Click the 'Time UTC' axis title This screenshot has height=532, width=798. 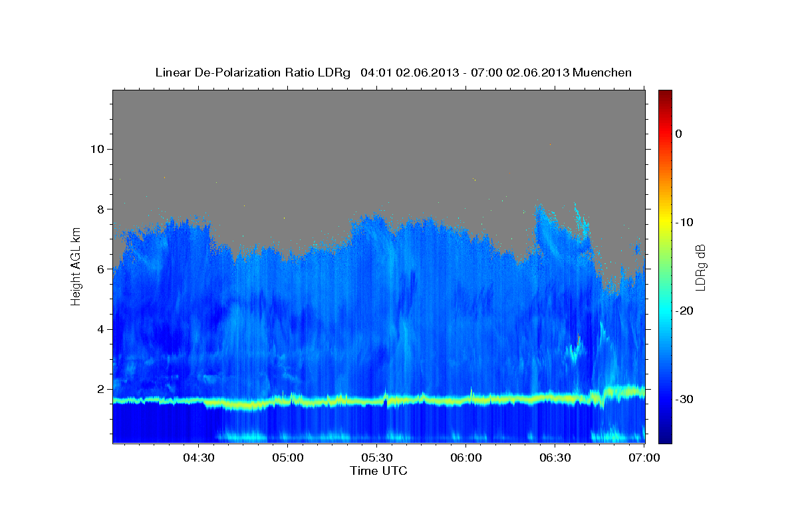[x=378, y=471]
